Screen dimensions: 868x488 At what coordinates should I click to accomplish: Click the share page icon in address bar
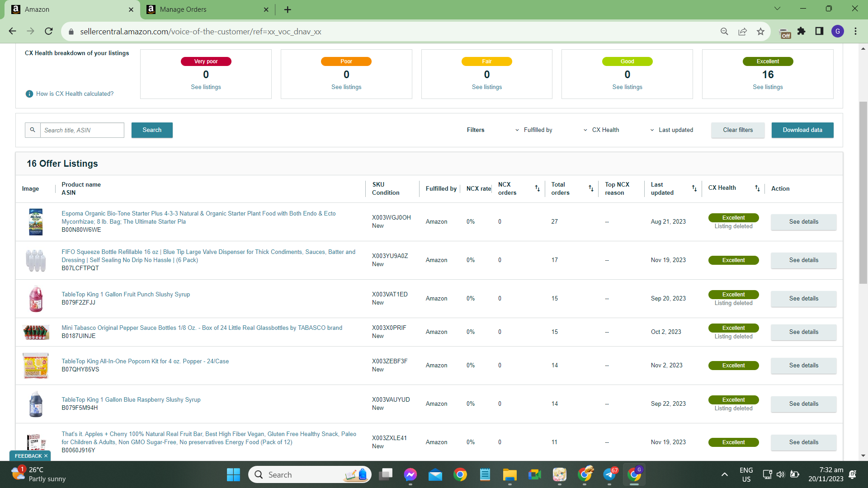tap(742, 31)
